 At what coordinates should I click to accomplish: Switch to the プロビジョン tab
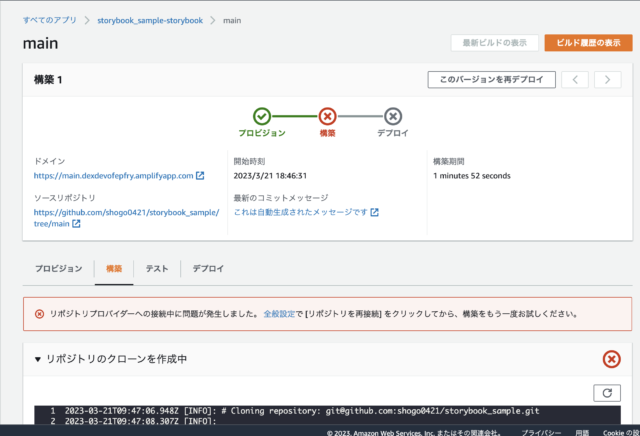click(x=58, y=269)
